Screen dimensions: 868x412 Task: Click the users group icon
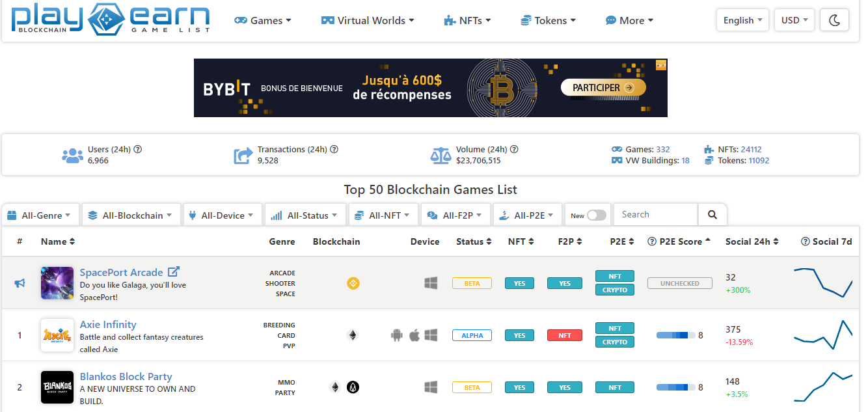(x=72, y=156)
